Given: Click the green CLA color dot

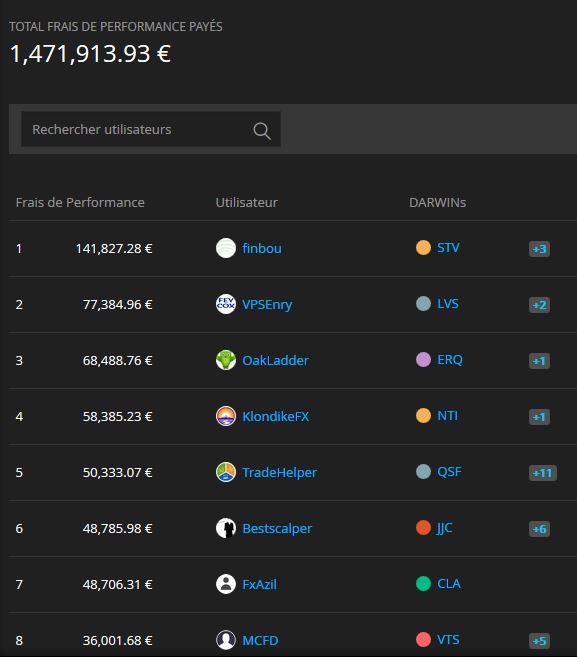Looking at the screenshot, I should (423, 583).
